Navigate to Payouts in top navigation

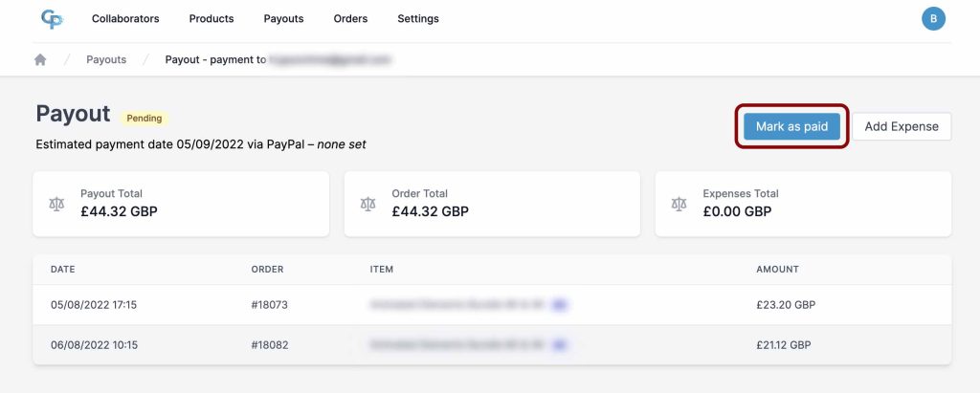[283, 19]
